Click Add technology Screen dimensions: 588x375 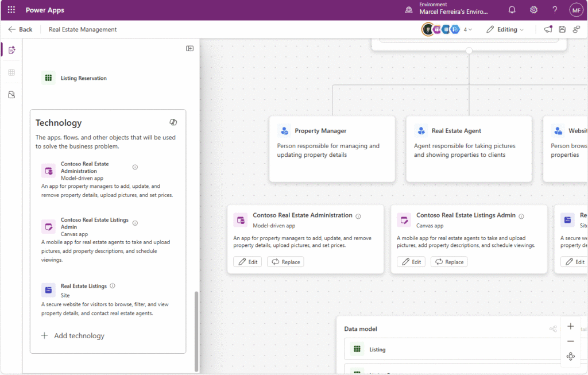tap(73, 335)
